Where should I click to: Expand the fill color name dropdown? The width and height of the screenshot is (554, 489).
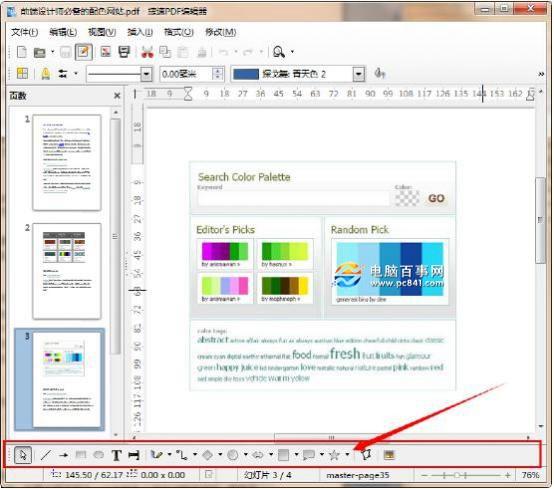pos(359,74)
